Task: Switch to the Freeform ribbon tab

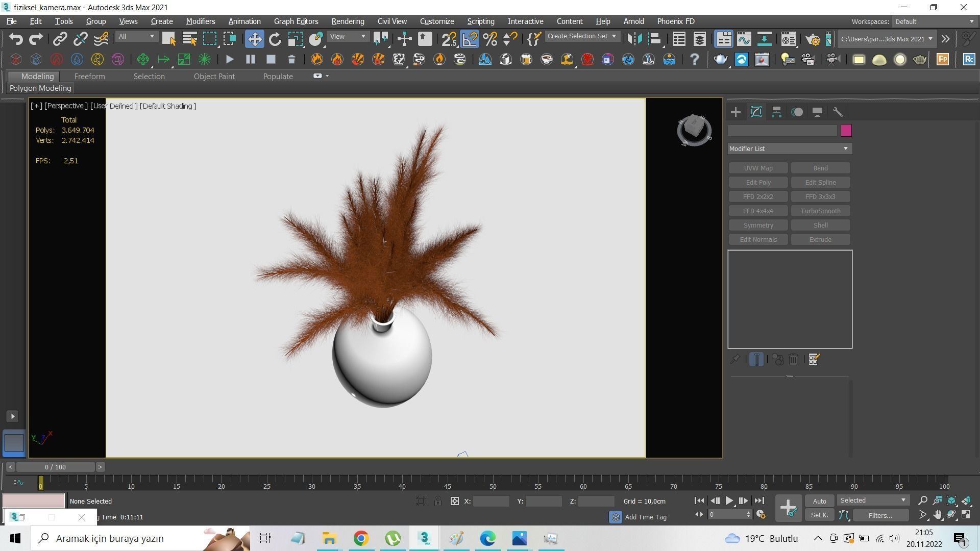Action: 89,76
